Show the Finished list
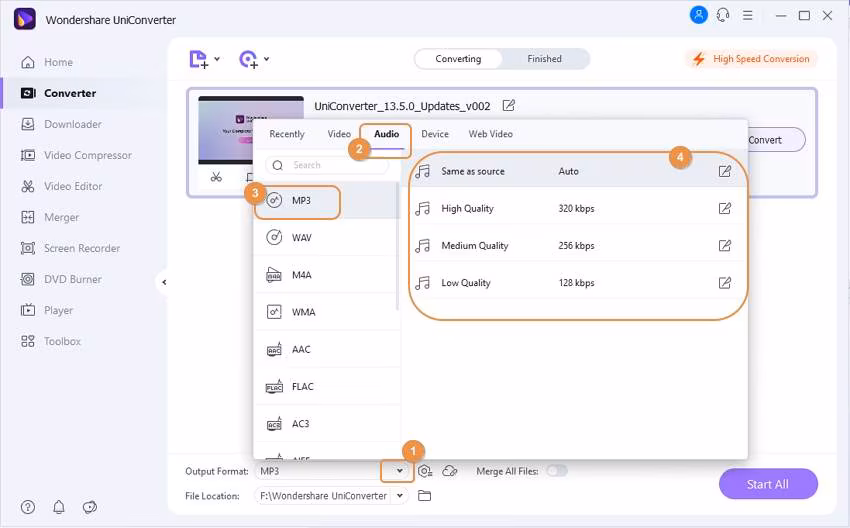The height and width of the screenshot is (528, 850). [544, 59]
